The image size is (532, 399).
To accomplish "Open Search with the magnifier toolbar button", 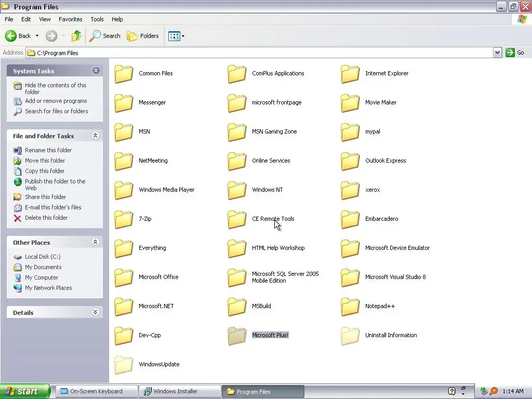I will pyautogui.click(x=104, y=36).
